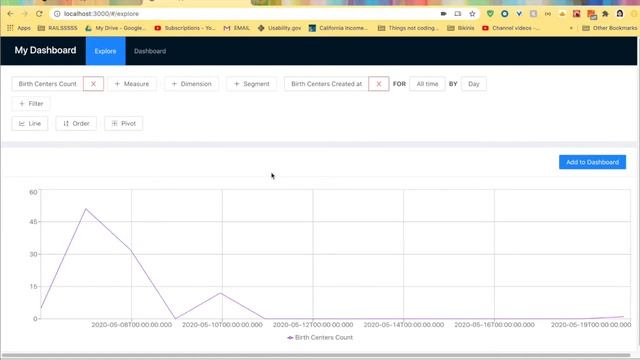Viewport: 640px width, 360px height.
Task: Open the orange extension with badge
Action: click(591, 14)
